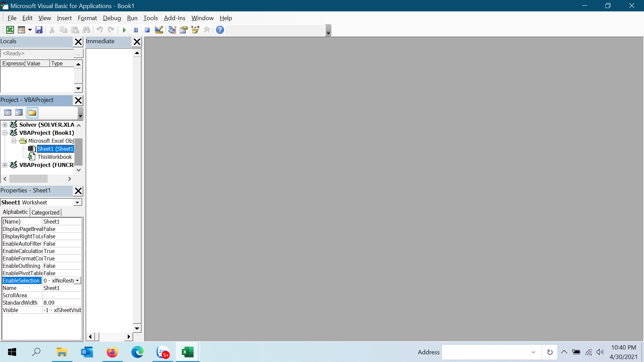Select Sheet1 (Sheet1) in project tree
Image resolution: width=644 pixels, height=362 pixels.
55,149
